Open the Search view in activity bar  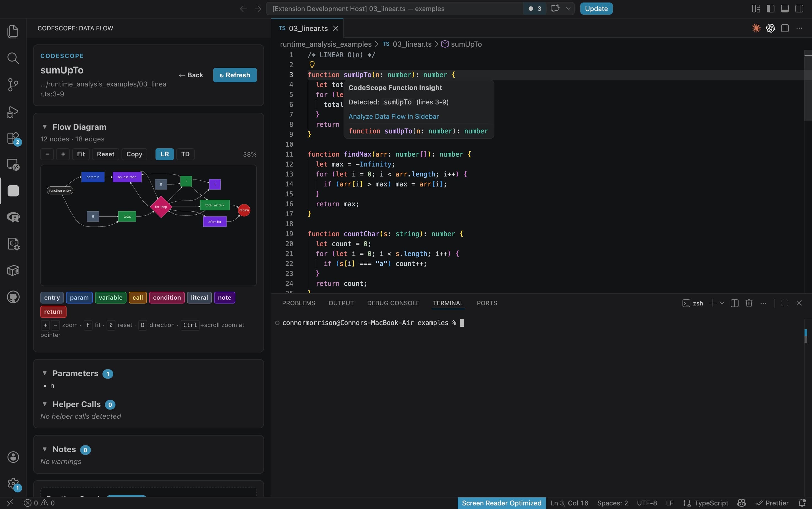point(13,58)
